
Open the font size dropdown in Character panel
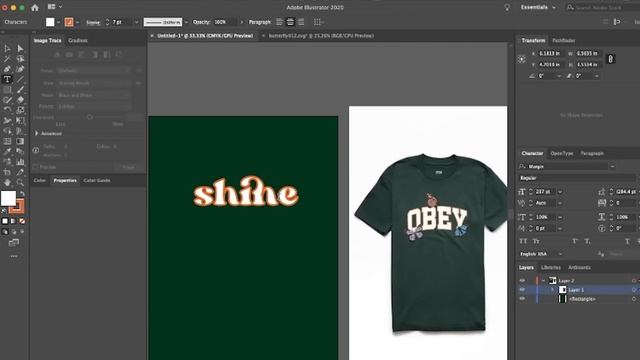[560, 191]
